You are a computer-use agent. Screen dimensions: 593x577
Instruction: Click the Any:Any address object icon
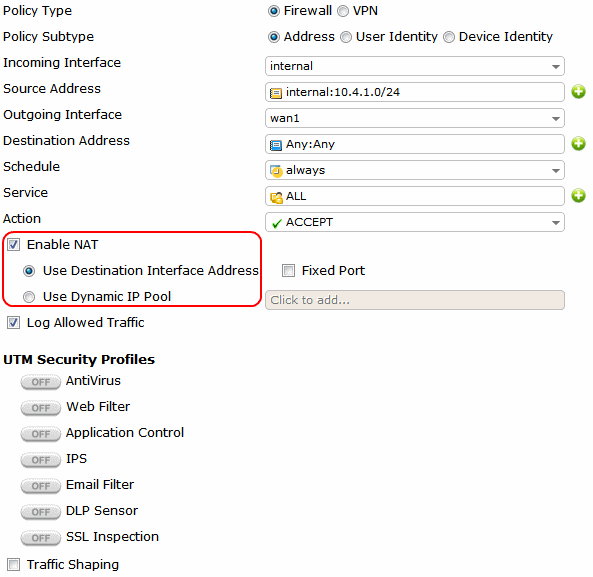pyautogui.click(x=276, y=145)
